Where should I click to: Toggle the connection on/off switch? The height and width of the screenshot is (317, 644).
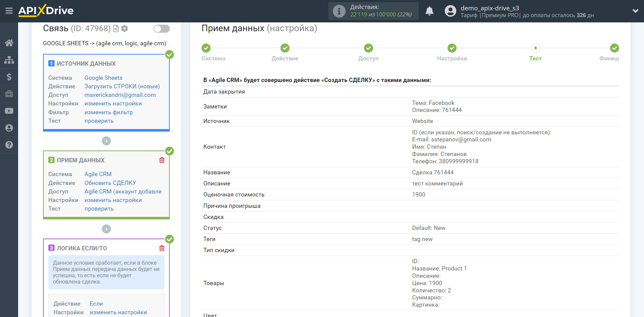(x=162, y=29)
